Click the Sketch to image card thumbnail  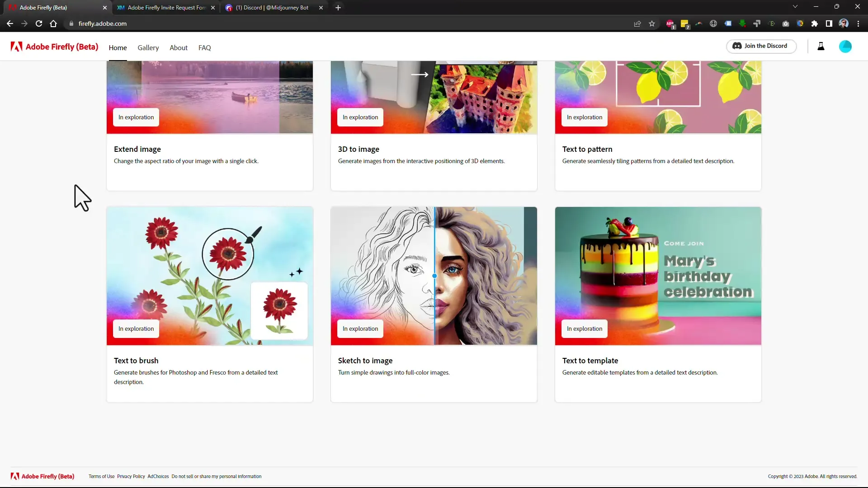pos(434,276)
